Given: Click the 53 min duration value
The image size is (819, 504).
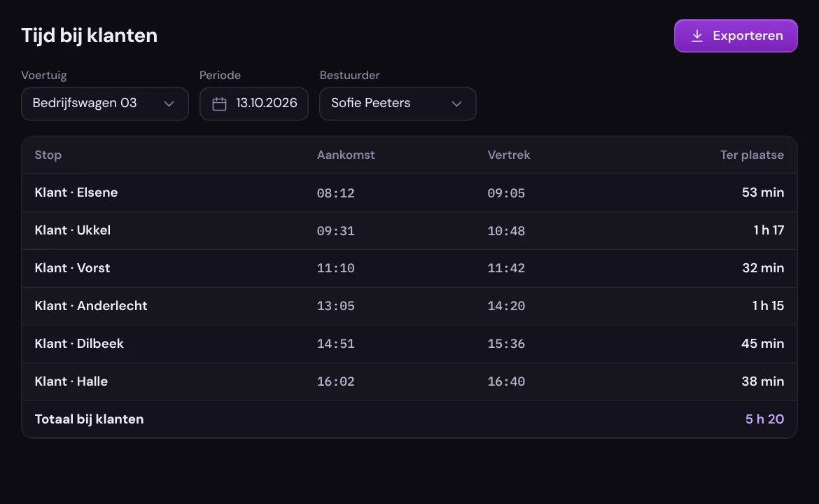Looking at the screenshot, I should 763,192.
